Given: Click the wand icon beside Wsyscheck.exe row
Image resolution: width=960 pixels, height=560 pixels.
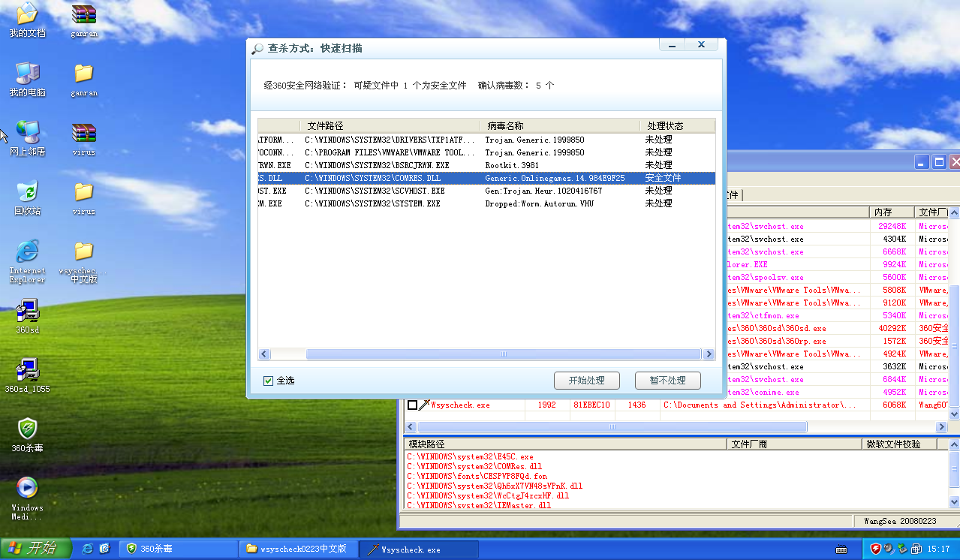Looking at the screenshot, I should (x=424, y=405).
